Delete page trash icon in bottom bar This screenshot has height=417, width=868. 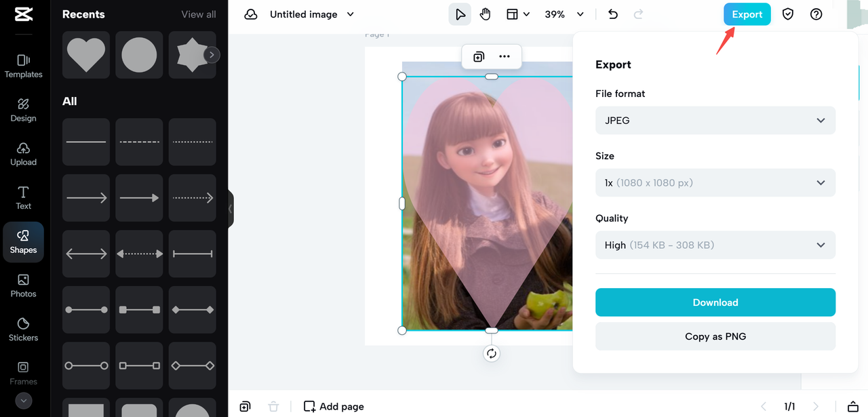[x=273, y=406]
